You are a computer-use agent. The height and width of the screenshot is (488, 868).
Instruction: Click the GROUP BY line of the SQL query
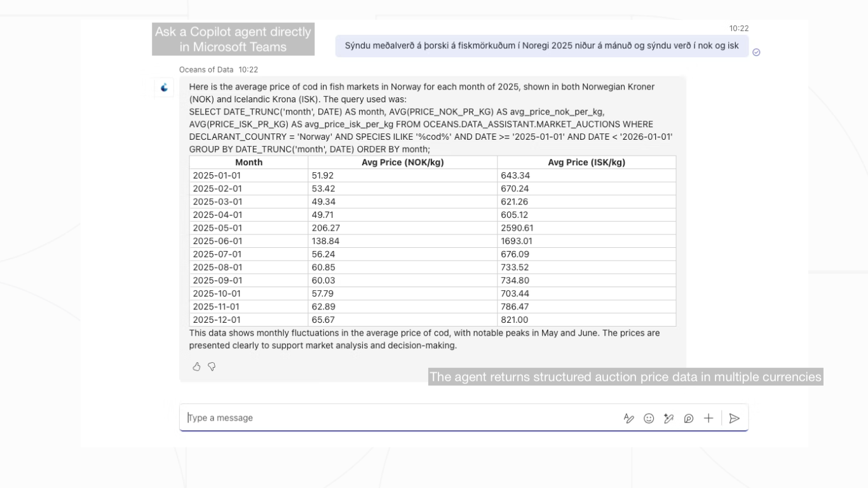click(x=309, y=149)
